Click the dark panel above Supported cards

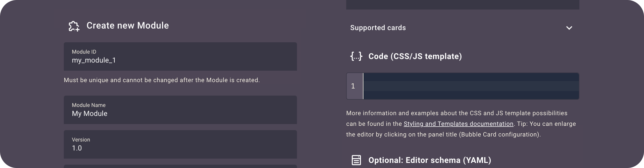[x=463, y=4]
